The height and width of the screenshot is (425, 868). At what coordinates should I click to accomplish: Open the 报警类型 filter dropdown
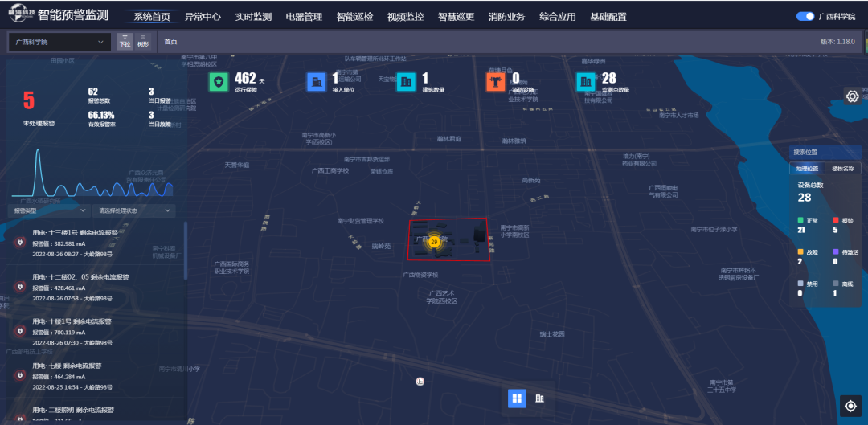tap(50, 210)
